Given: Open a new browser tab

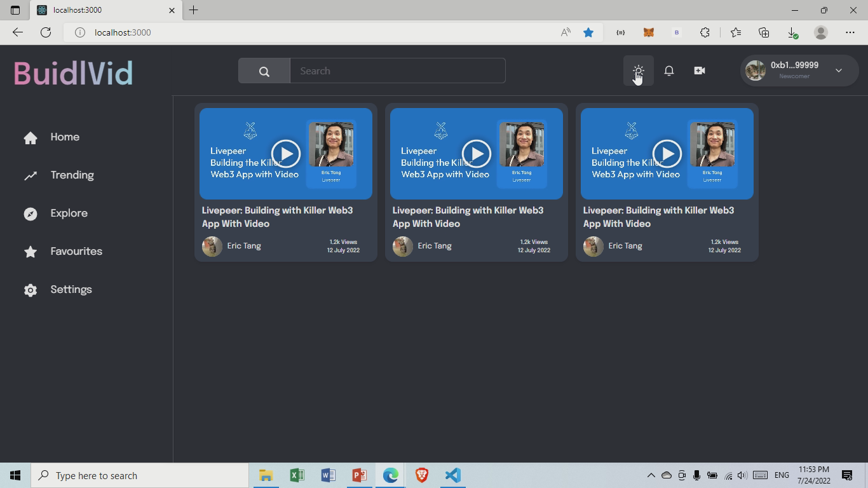Looking at the screenshot, I should pyautogui.click(x=194, y=10).
